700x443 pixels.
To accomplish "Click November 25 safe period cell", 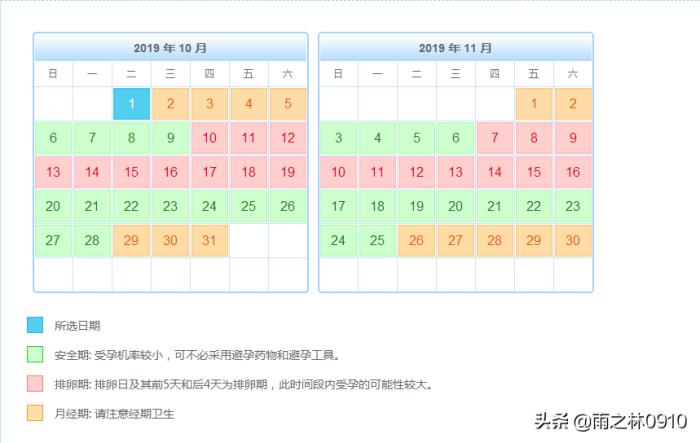I will coord(377,240).
